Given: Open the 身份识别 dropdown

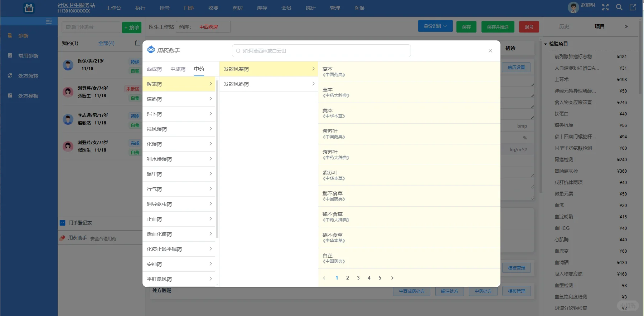Looking at the screenshot, I should [x=435, y=26].
